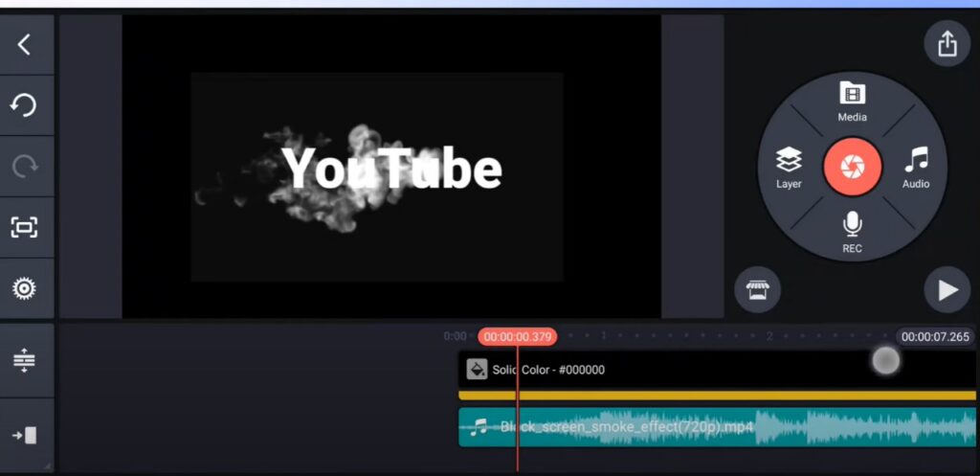Open the capture frame tool
Screen dimensions: 980x476
pos(24,227)
